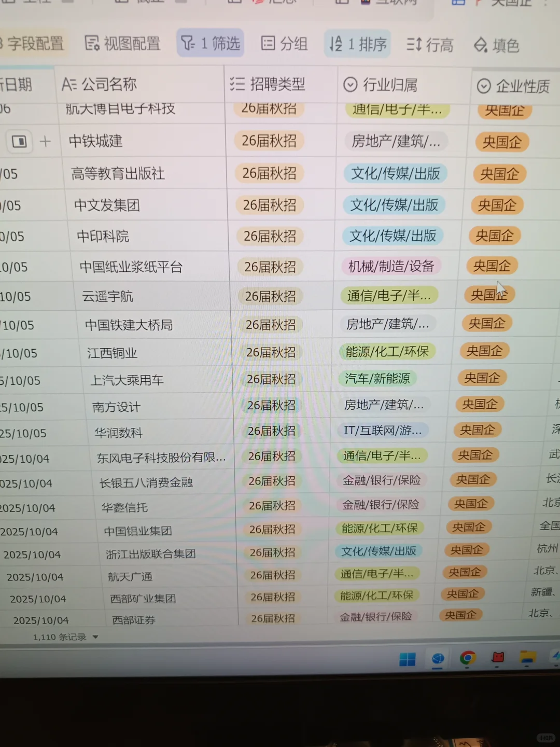
Task: Click 房地产/建筑 tag in 南方设计 row
Action: [384, 405]
